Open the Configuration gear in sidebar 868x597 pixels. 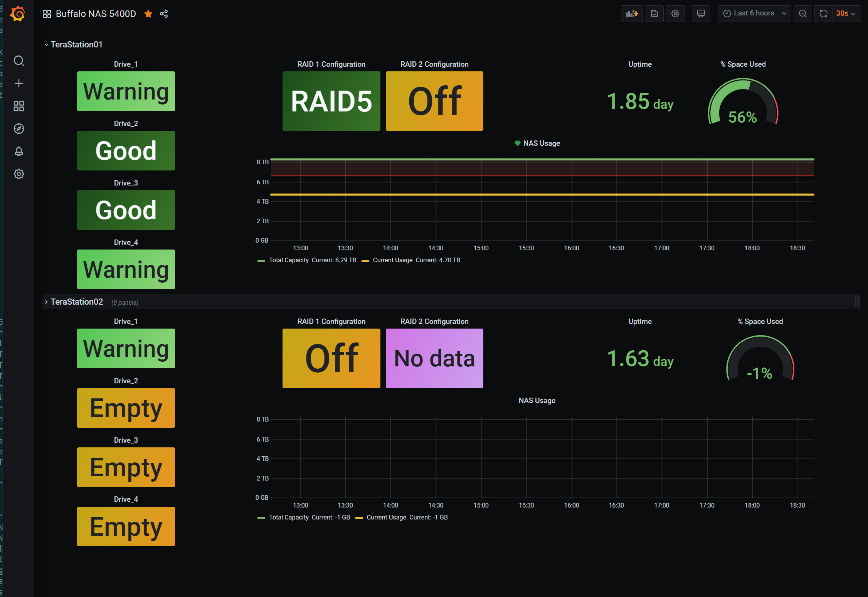click(19, 174)
